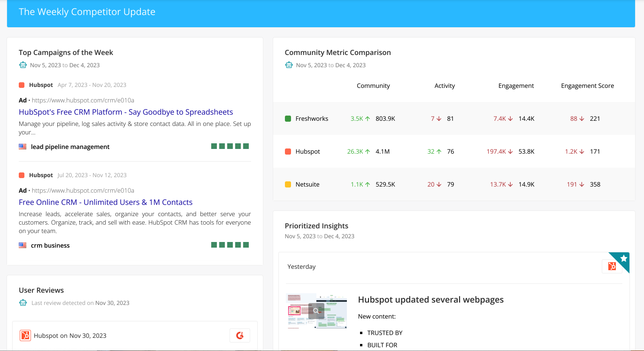
Task: Click the 221 Freshworks engagement score
Action: click(595, 119)
